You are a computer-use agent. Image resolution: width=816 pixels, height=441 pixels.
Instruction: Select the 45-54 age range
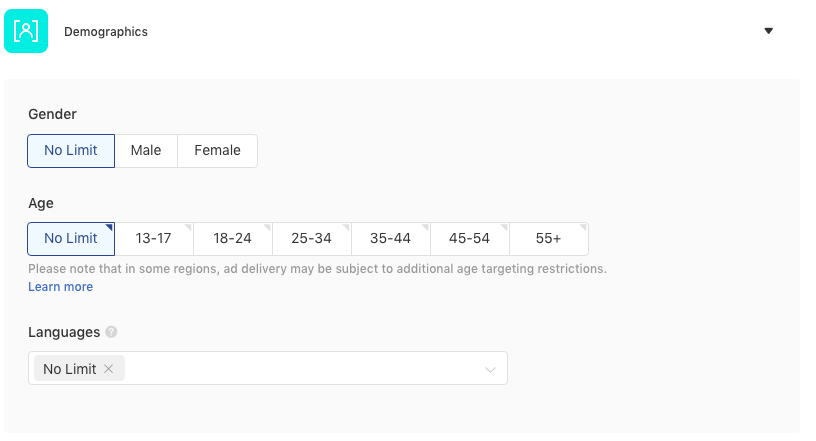pyautogui.click(x=470, y=238)
